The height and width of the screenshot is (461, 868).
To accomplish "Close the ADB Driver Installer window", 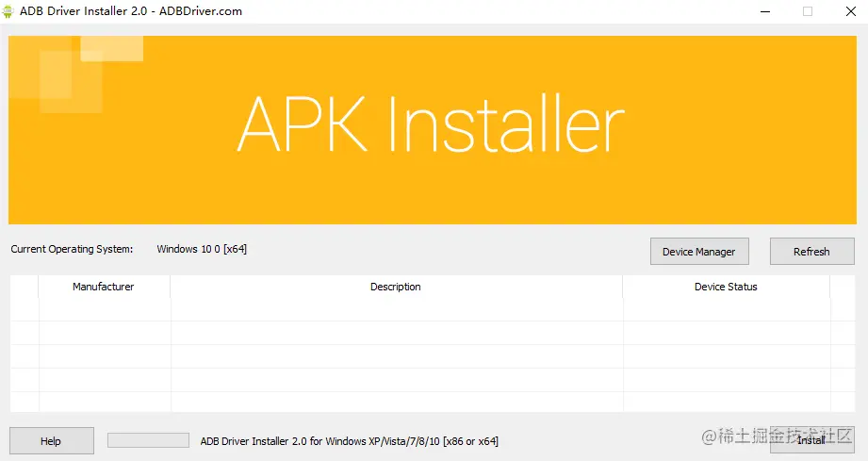I will click(851, 11).
